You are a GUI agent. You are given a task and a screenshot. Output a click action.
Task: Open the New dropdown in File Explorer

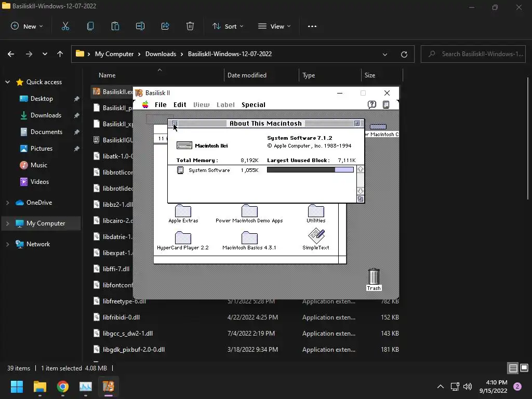pyautogui.click(x=27, y=26)
